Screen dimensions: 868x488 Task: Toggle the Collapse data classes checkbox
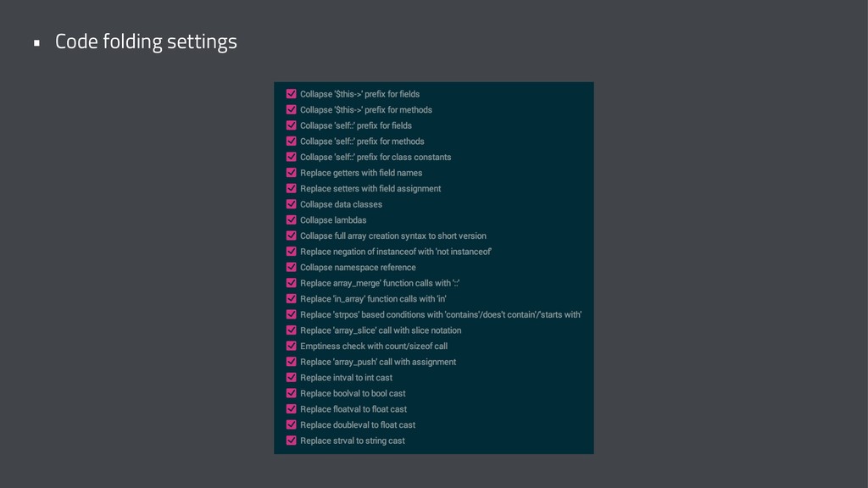pyautogui.click(x=292, y=204)
